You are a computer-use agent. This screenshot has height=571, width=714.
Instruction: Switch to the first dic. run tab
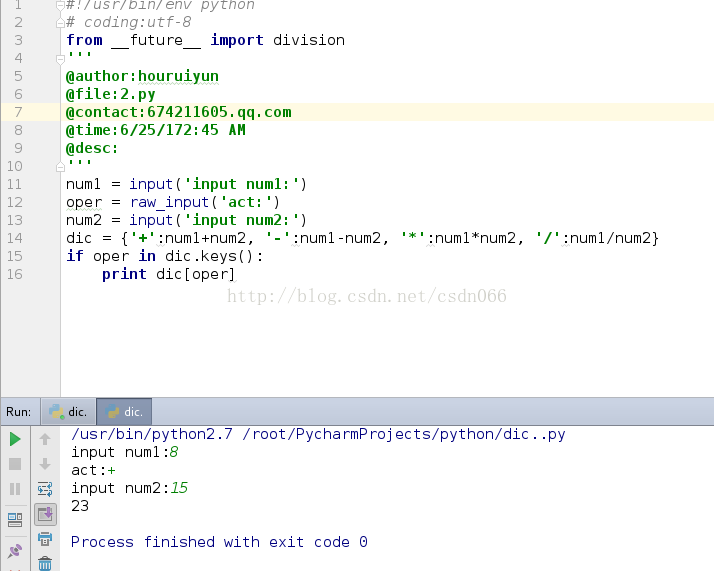click(68, 412)
